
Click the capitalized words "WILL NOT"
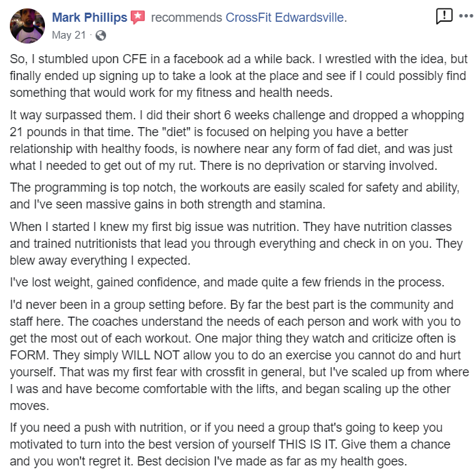[x=150, y=355]
